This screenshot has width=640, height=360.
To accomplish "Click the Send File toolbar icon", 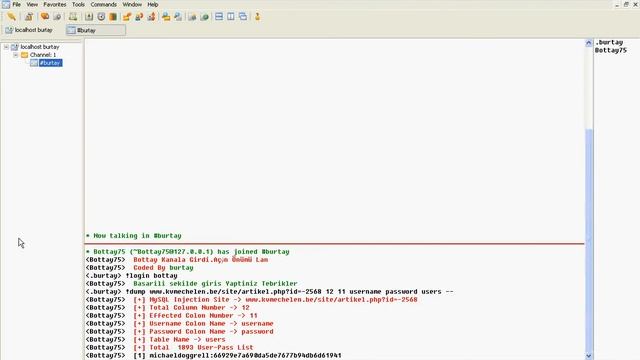I will tap(127, 17).
